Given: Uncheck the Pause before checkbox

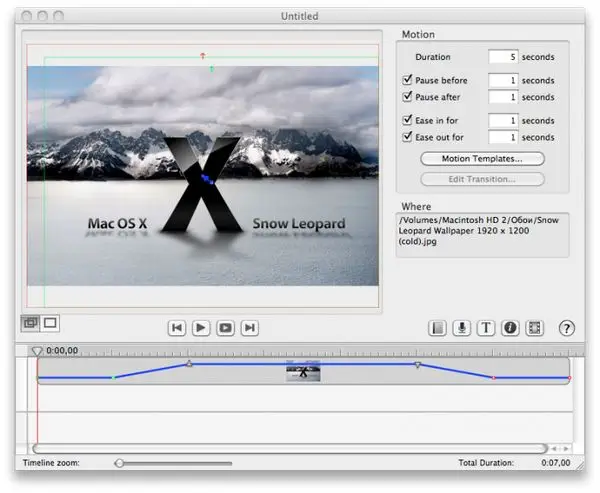Looking at the screenshot, I should (407, 80).
